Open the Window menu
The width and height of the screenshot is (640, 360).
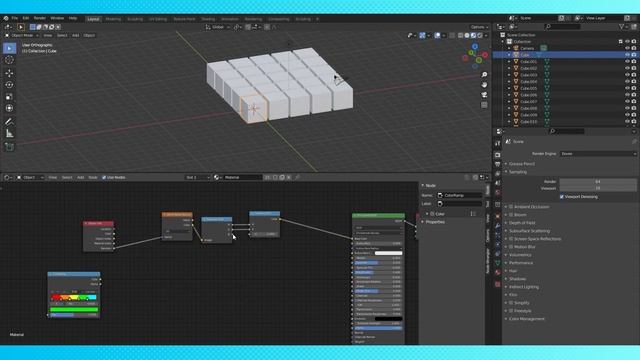coord(57,18)
